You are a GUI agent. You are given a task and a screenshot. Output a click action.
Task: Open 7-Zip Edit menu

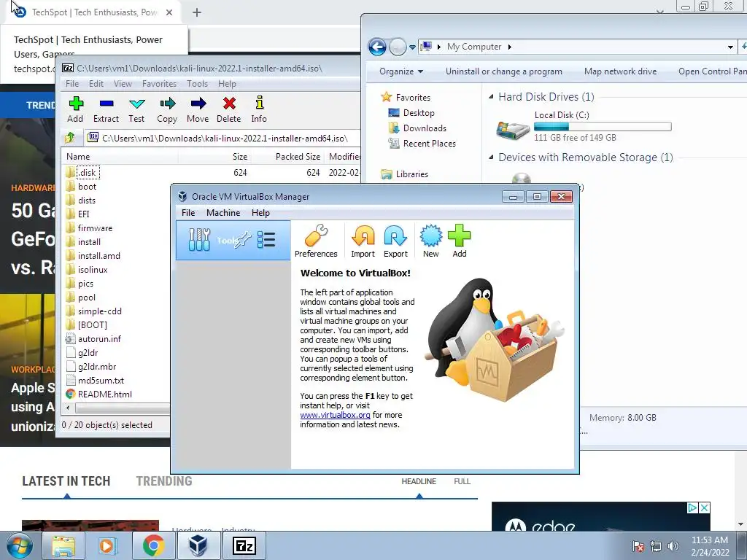96,84
